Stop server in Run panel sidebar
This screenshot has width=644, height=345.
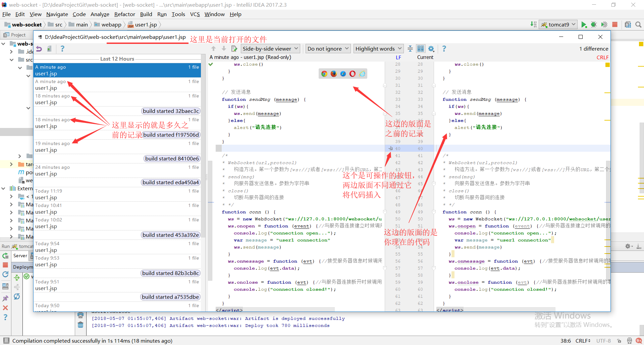(x=5, y=265)
